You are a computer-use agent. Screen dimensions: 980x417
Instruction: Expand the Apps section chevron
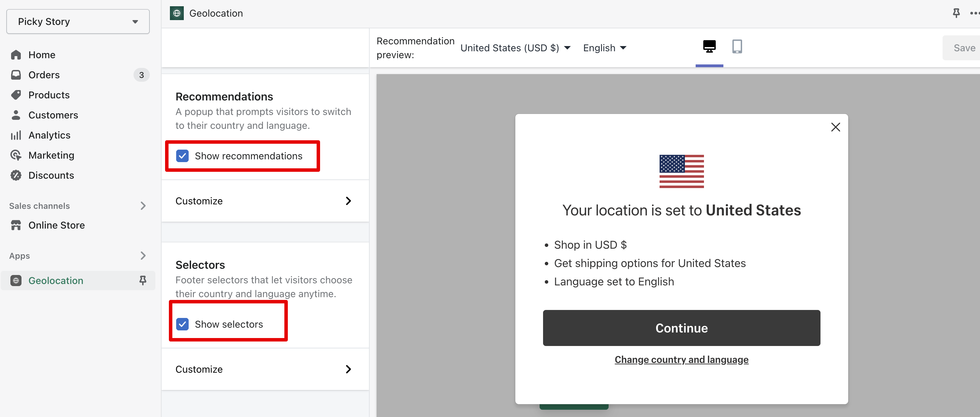point(143,256)
